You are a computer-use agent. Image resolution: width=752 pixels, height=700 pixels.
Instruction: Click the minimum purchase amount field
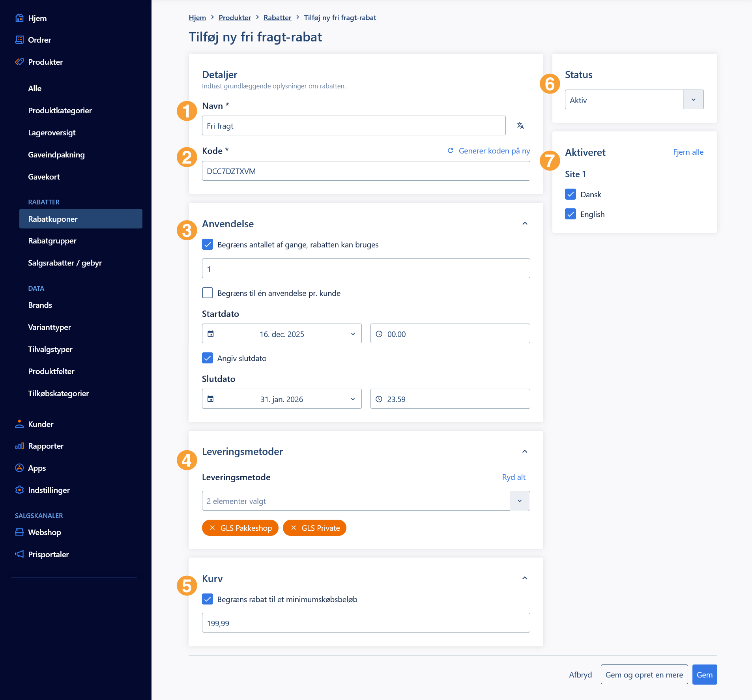coord(366,623)
